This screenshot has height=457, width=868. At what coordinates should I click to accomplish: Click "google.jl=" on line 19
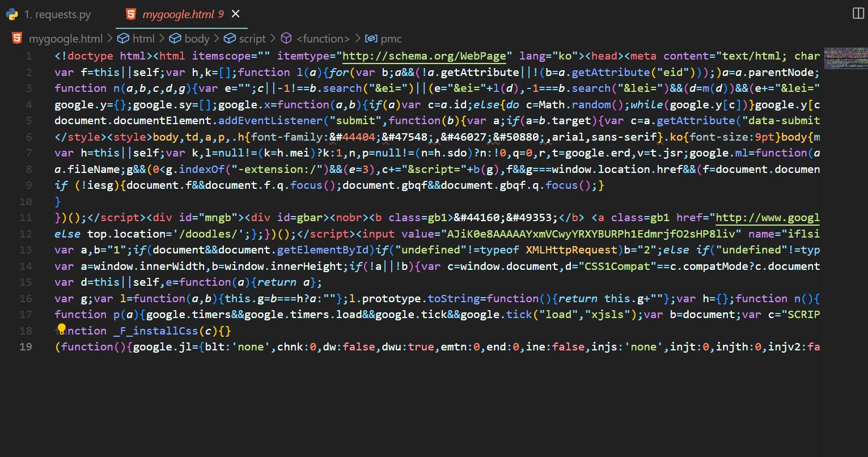166,347
